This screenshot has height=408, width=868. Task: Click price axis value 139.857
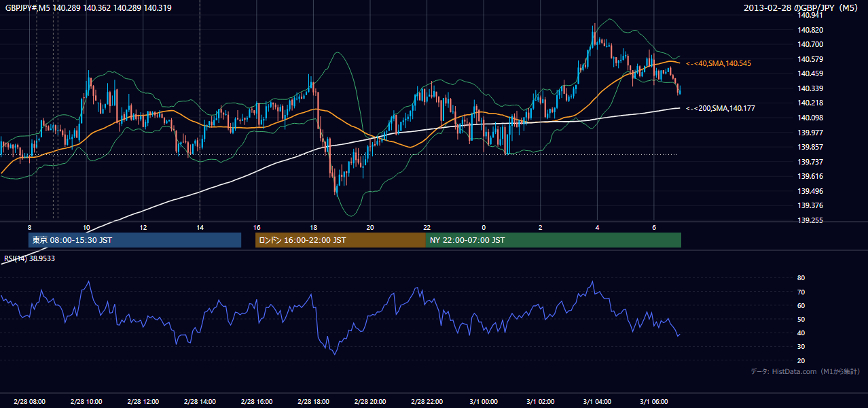pyautogui.click(x=810, y=147)
